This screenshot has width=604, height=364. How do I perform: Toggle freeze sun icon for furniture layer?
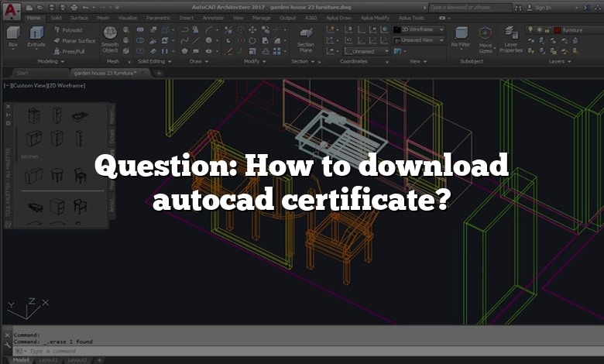click(x=539, y=29)
